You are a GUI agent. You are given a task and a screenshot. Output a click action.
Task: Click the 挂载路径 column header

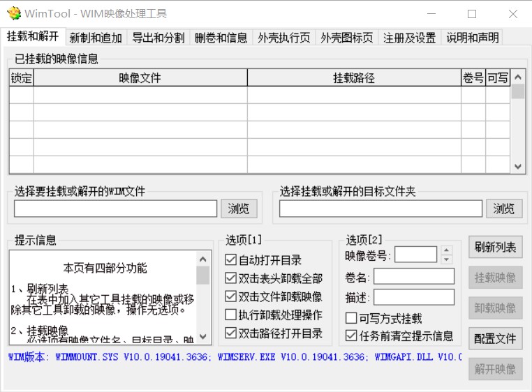(x=354, y=77)
